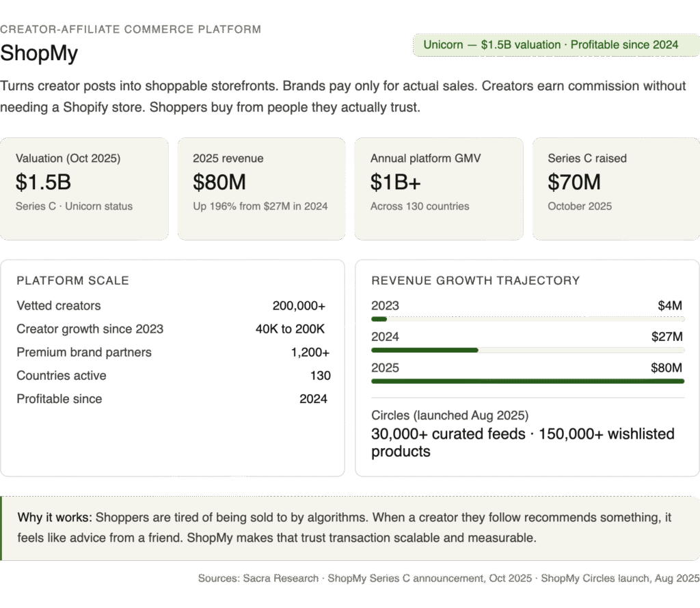This screenshot has height=608, width=700.
Task: Select the $27M value for 2024
Action: point(667,337)
